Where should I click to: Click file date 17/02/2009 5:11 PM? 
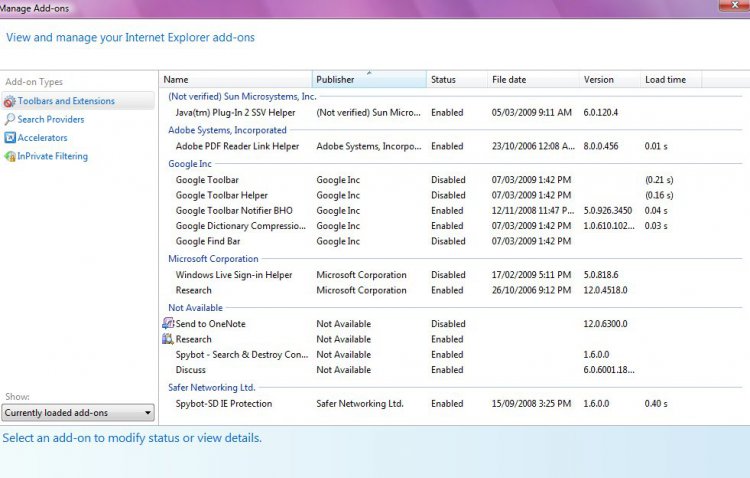[x=531, y=275]
